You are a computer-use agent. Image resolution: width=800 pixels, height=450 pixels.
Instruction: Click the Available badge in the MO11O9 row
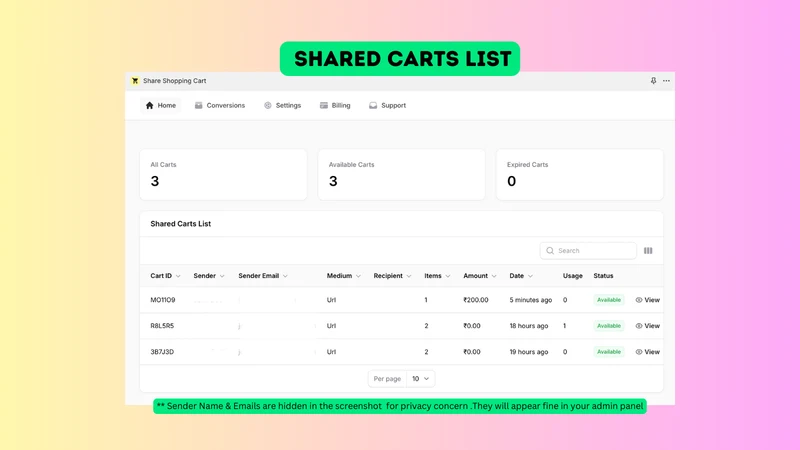click(609, 300)
